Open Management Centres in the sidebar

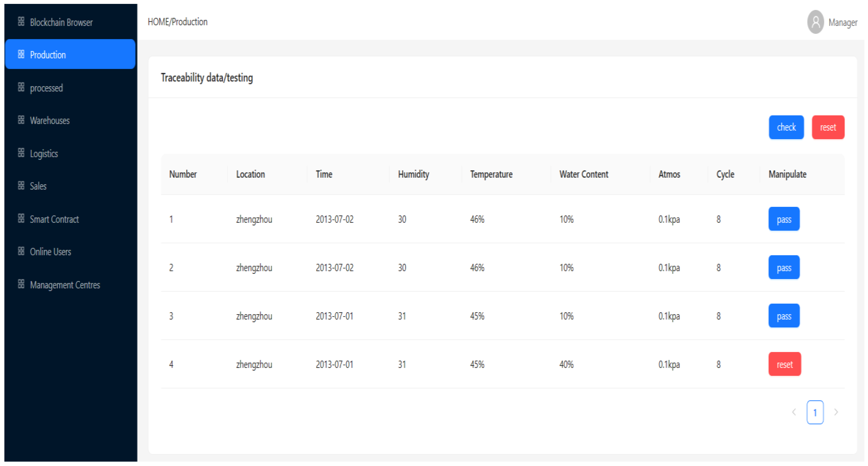(x=65, y=285)
